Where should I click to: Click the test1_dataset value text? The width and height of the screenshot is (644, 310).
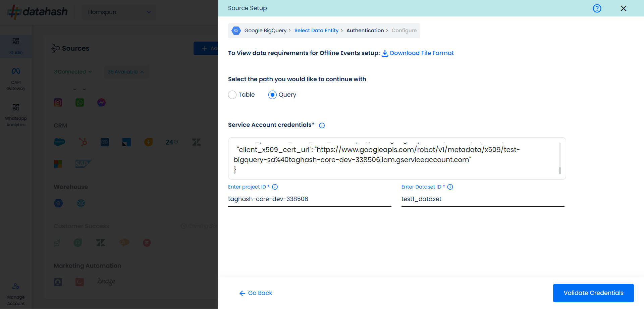[421, 199]
